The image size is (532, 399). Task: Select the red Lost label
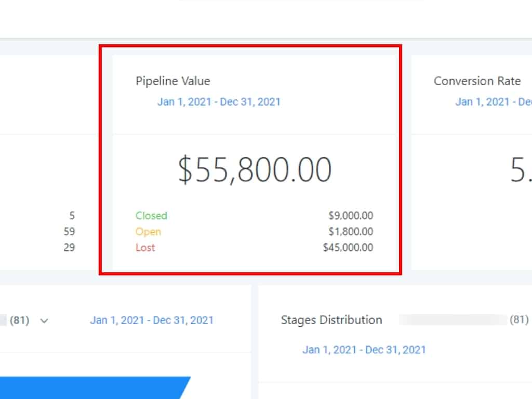(x=145, y=247)
